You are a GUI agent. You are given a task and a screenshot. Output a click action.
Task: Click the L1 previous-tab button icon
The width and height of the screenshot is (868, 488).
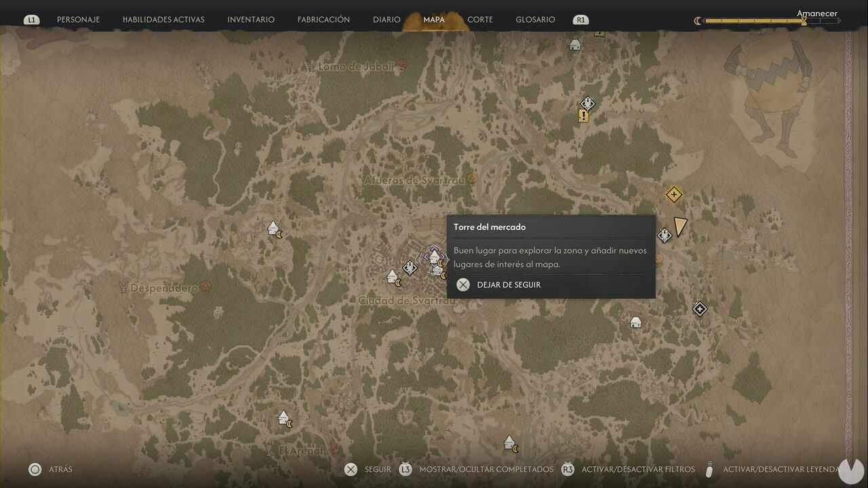point(31,20)
